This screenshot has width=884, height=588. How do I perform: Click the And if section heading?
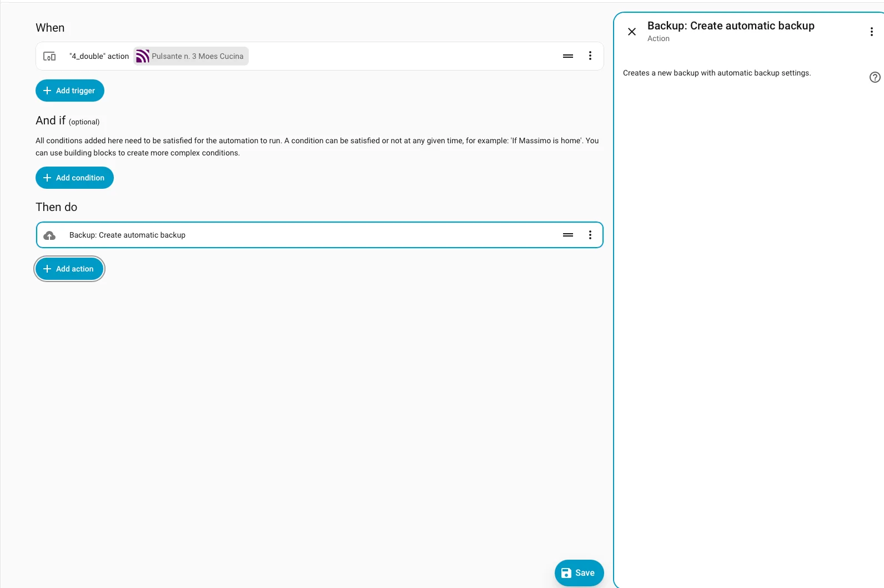pyautogui.click(x=51, y=120)
